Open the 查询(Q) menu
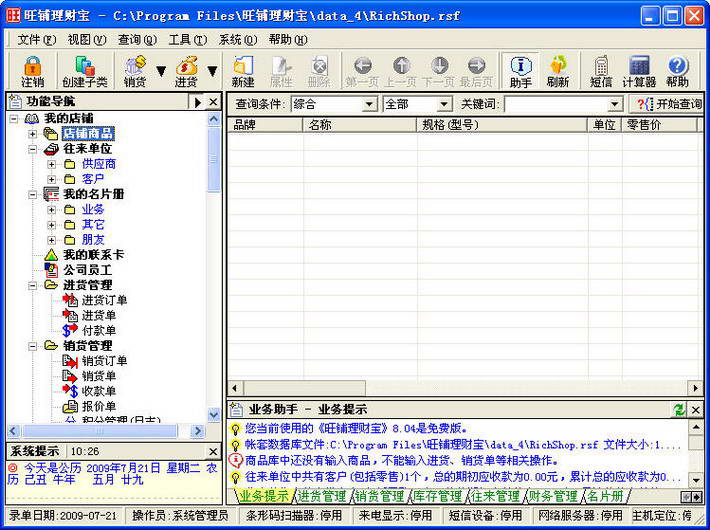The width and height of the screenshot is (710, 530). [137, 40]
